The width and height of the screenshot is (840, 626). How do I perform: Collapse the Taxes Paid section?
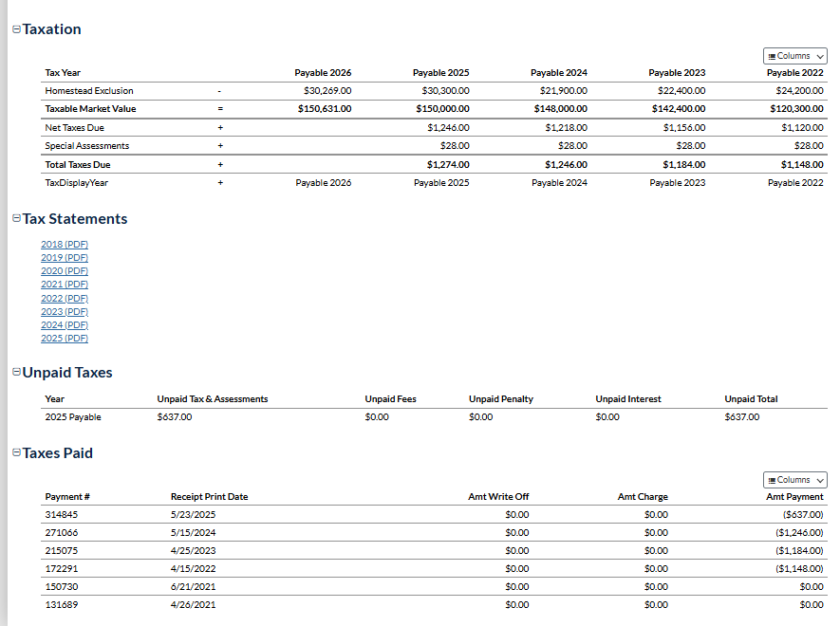(16, 453)
